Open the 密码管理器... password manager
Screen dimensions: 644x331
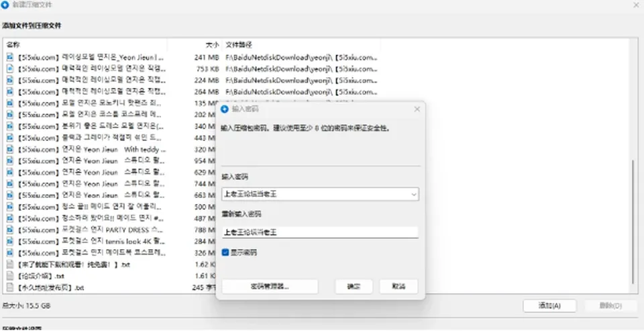pos(270,287)
